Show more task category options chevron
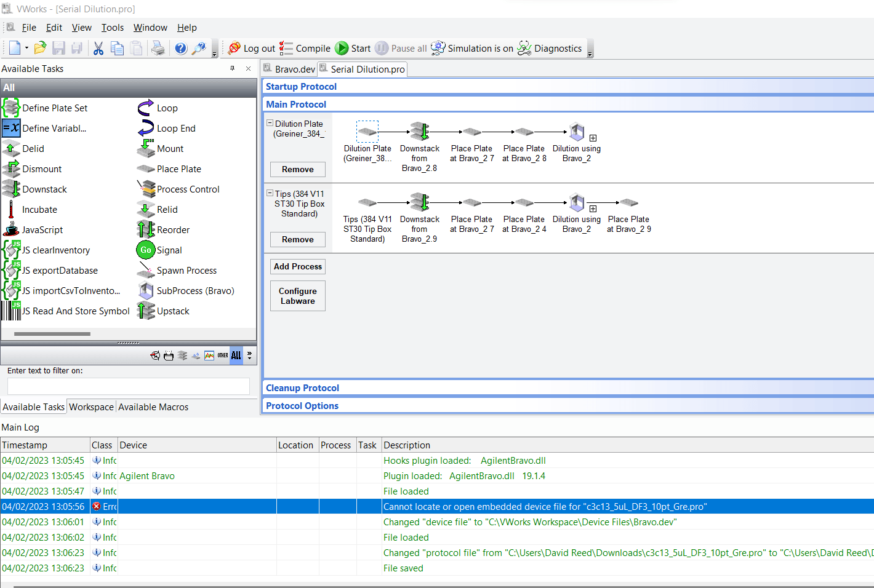 [x=249, y=356]
